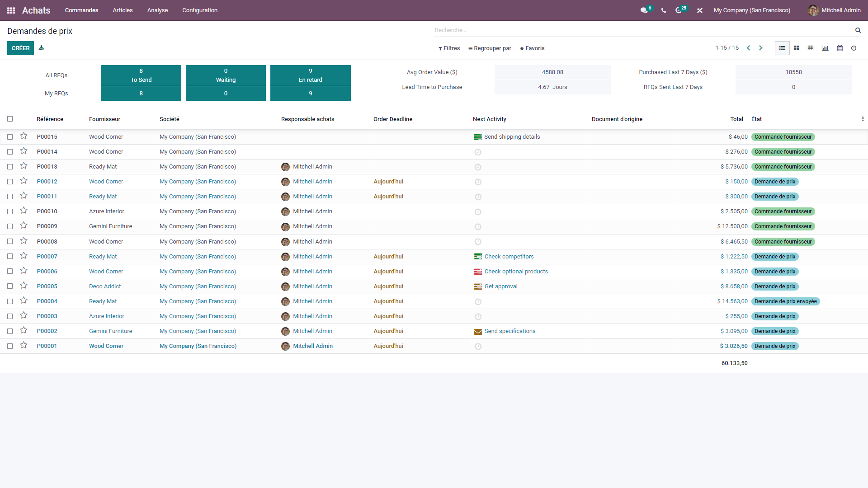Image resolution: width=868 pixels, height=488 pixels.
Task: Open the Favoris dropdown
Action: click(x=532, y=48)
